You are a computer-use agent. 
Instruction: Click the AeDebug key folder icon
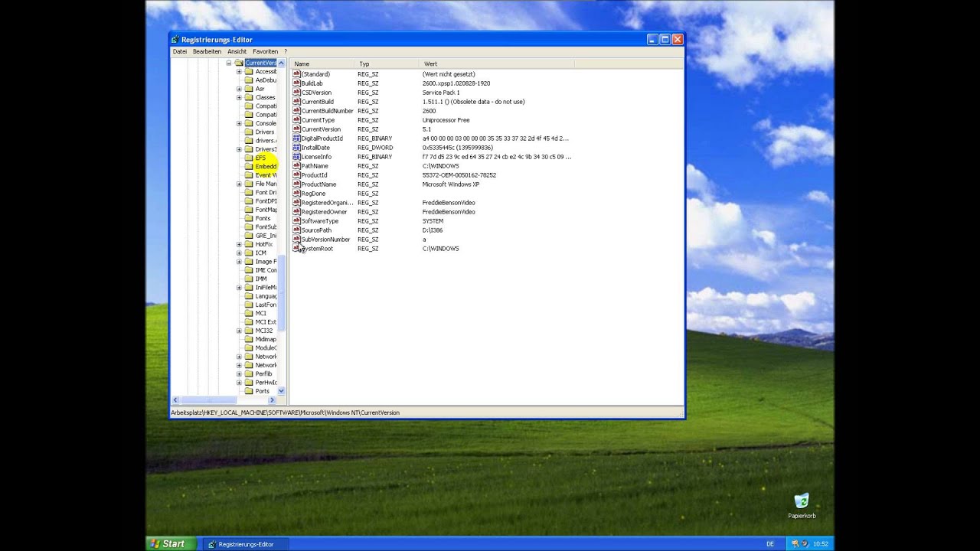[249, 80]
